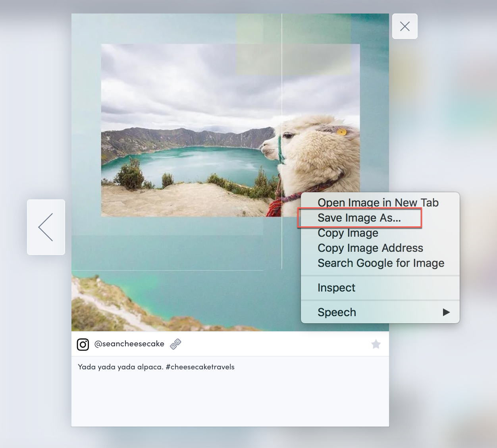Click the Instagram logo icon
This screenshot has height=448, width=497.
tap(83, 344)
